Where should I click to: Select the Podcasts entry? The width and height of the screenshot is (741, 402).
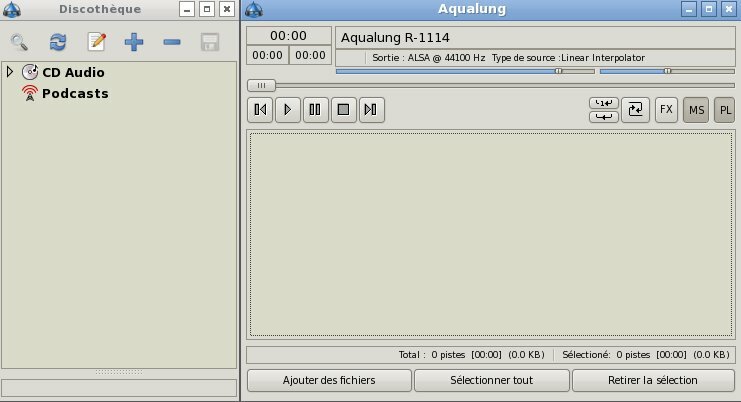[x=75, y=94]
